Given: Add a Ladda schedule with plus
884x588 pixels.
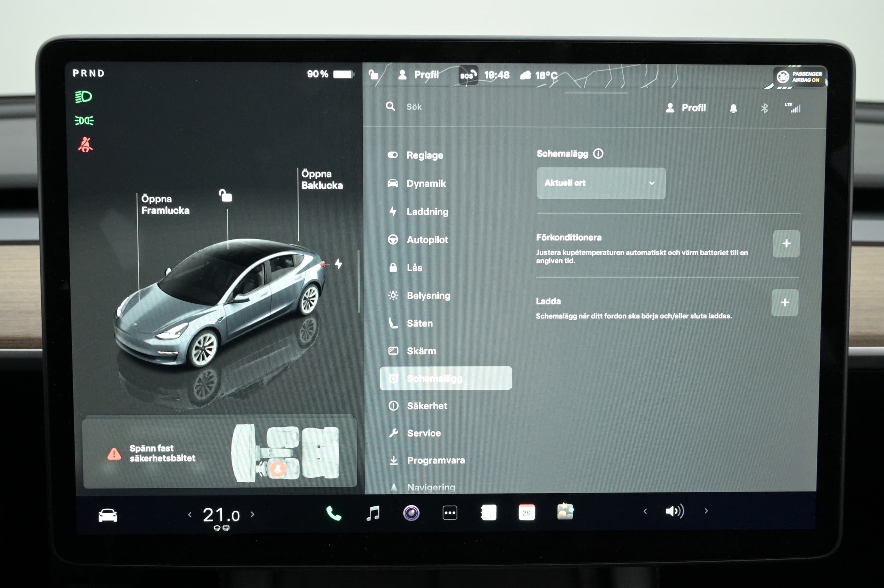Looking at the screenshot, I should click(785, 303).
